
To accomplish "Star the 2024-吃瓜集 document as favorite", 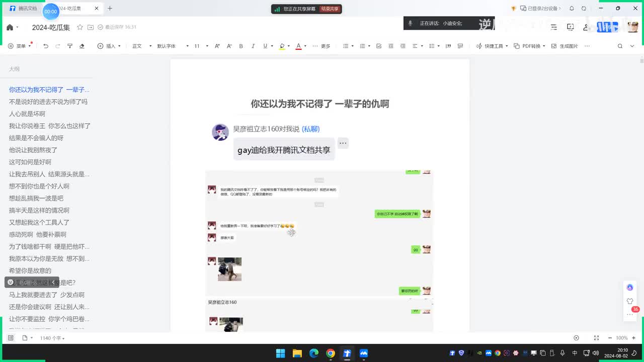I will point(80,27).
